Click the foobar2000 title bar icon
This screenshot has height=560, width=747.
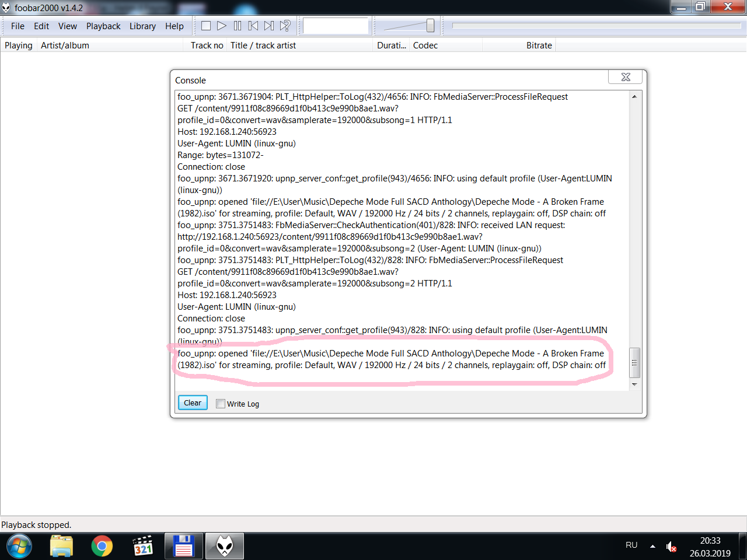tap(6, 8)
